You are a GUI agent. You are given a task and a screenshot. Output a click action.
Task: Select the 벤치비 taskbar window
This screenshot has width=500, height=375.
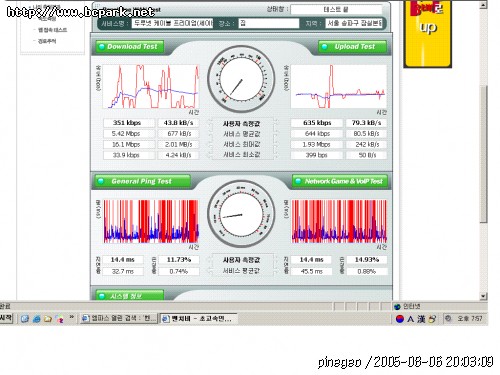199,319
